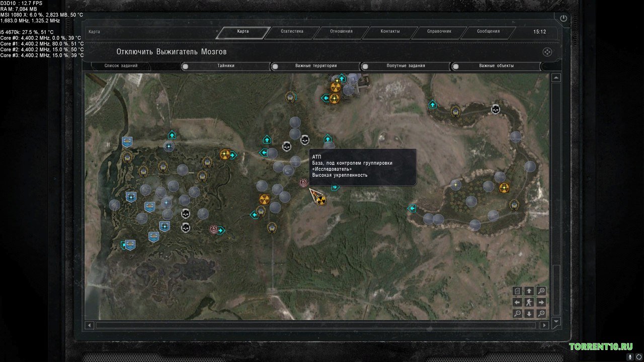Open the Сообщения tab
This screenshot has height=362, width=644.
pyautogui.click(x=488, y=32)
